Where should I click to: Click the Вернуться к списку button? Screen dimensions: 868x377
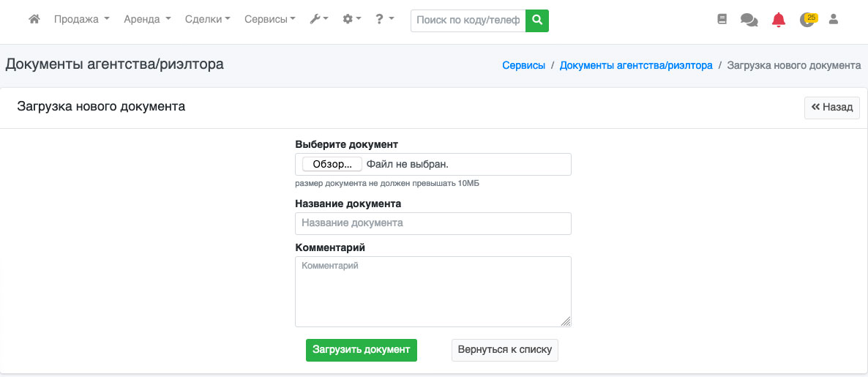coord(505,350)
